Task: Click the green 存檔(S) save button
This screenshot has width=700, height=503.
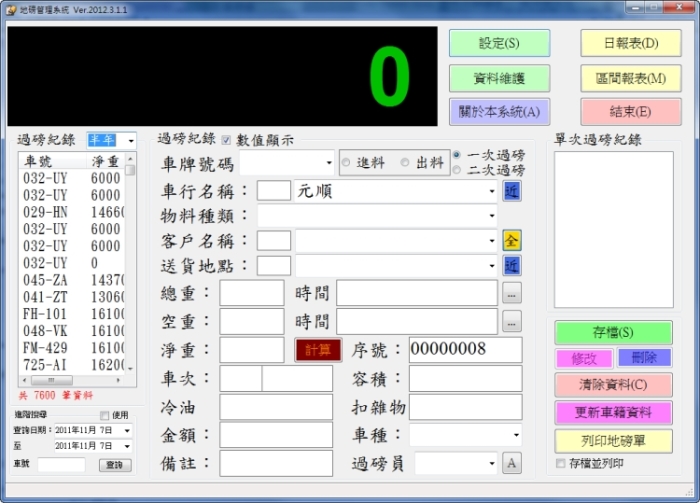Action: [x=613, y=332]
